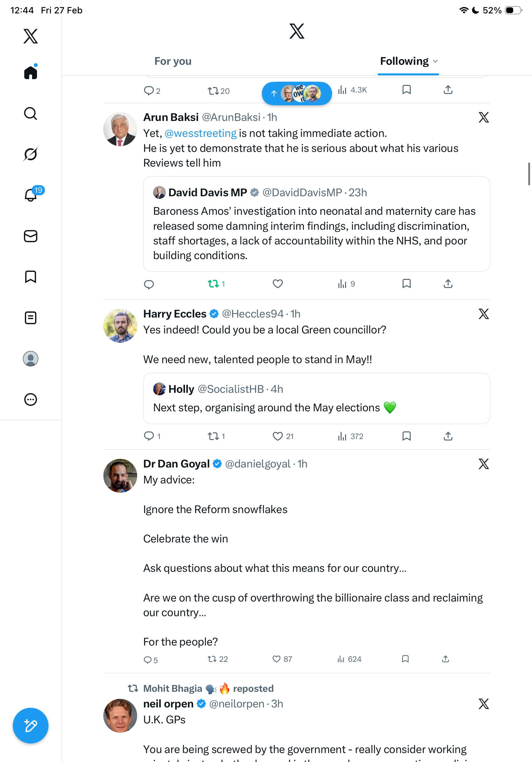This screenshot has width=532, height=762.
Task: Go to Home in the sidebar
Action: [31, 72]
